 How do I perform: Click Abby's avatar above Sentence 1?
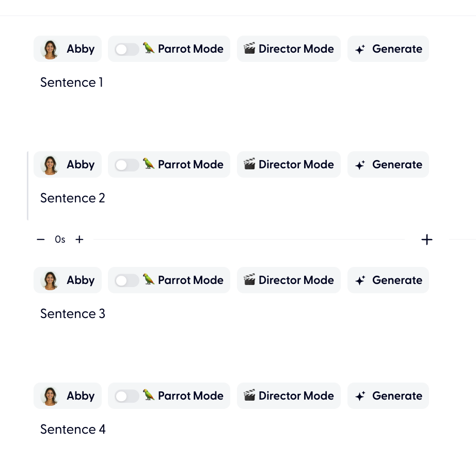click(x=50, y=49)
